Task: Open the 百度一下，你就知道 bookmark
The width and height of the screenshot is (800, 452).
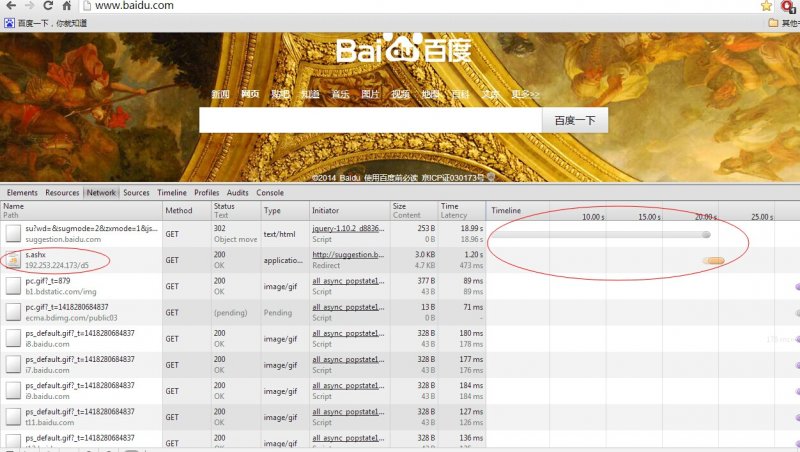Action: click(x=52, y=23)
